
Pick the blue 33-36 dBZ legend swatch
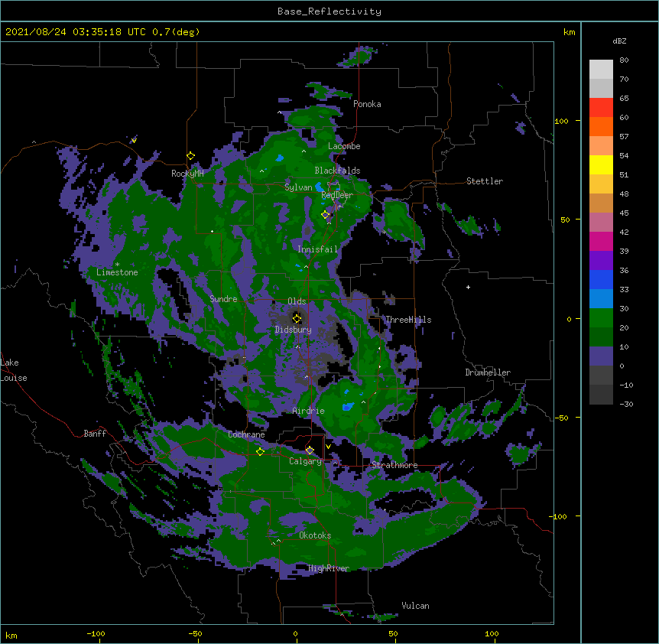[x=601, y=279]
